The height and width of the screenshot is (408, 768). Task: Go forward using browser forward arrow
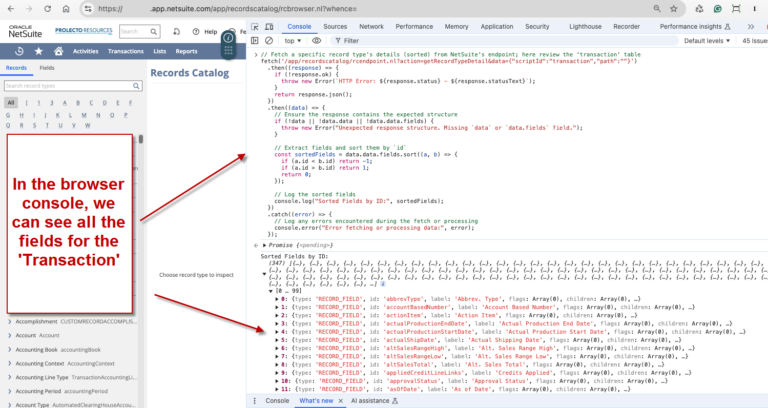tap(29, 9)
